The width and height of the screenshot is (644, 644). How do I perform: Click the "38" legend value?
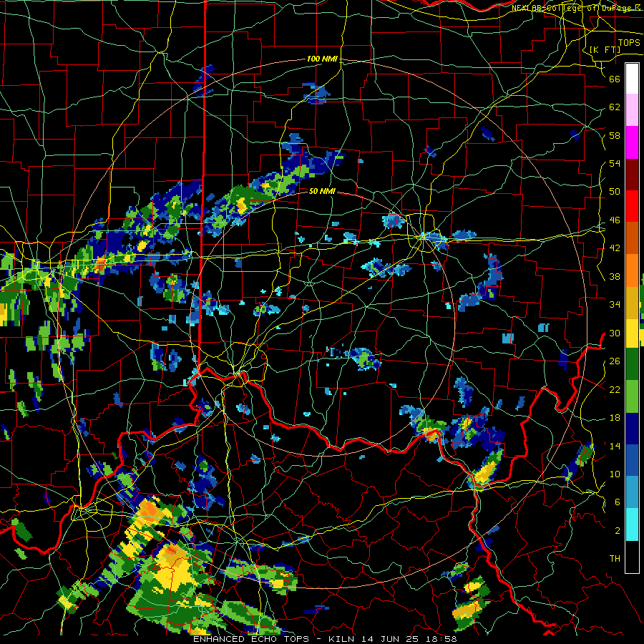pos(615,276)
